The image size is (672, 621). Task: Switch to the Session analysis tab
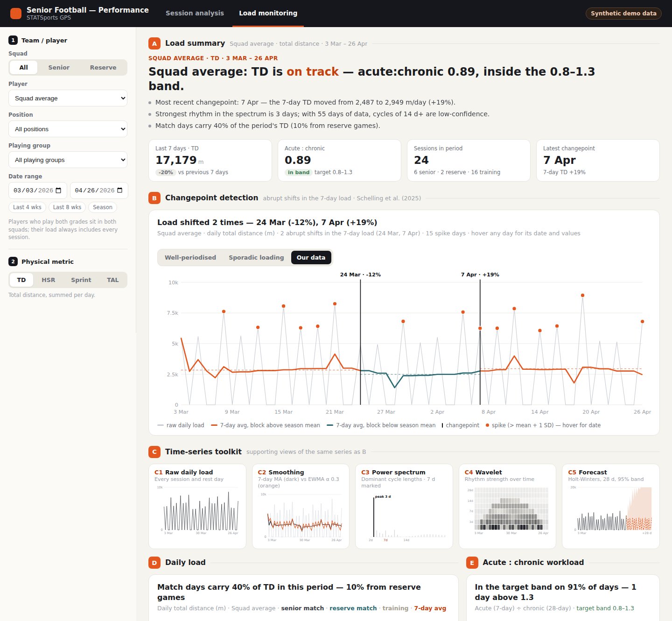tap(195, 13)
